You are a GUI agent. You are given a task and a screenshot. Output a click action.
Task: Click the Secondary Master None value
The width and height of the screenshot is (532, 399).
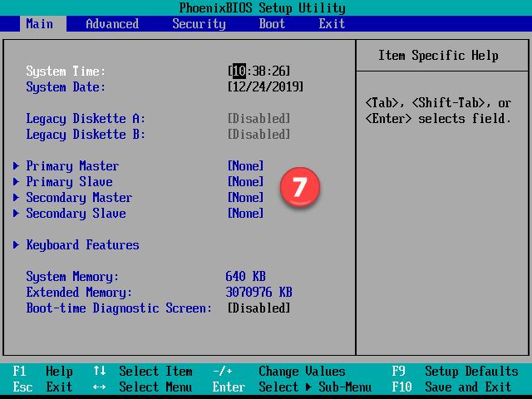tap(245, 198)
